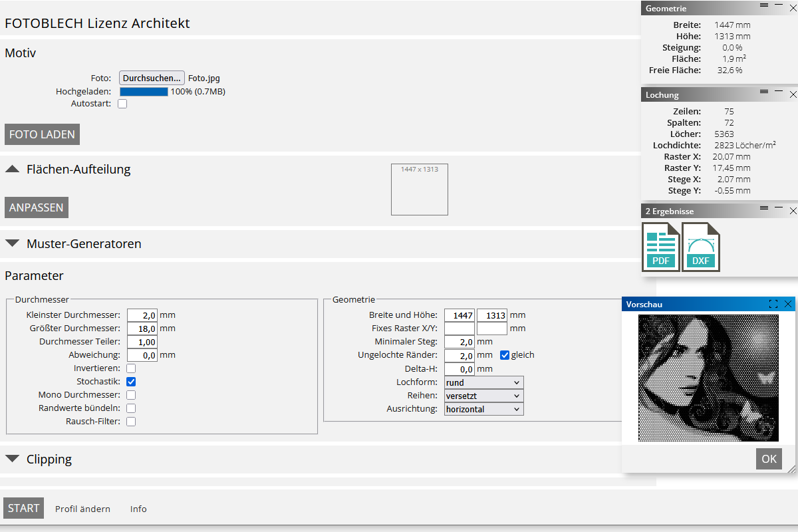The image size is (798, 532).
Task: Click the Lochdichte value 2823 Löcher/m²
Action: tap(745, 145)
